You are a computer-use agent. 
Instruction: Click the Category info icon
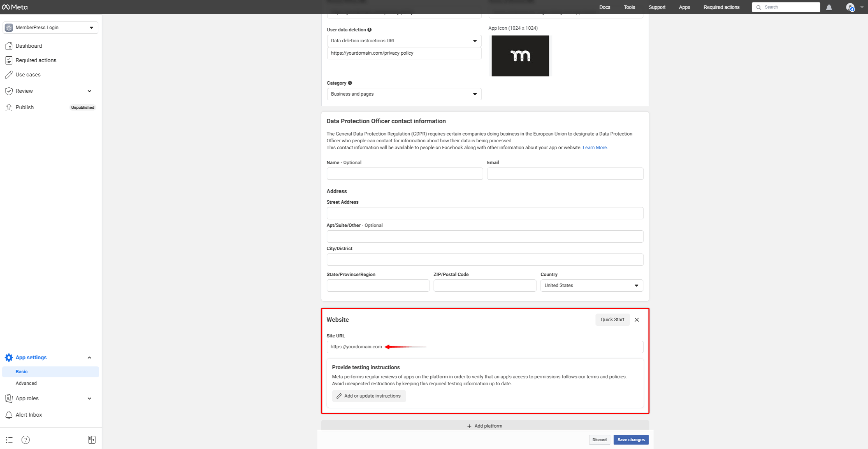[350, 83]
